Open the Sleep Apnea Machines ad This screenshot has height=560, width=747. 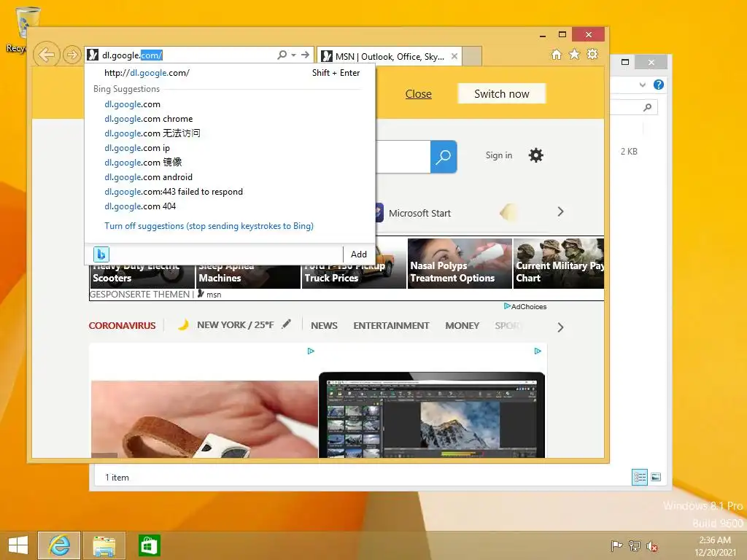[x=248, y=275]
